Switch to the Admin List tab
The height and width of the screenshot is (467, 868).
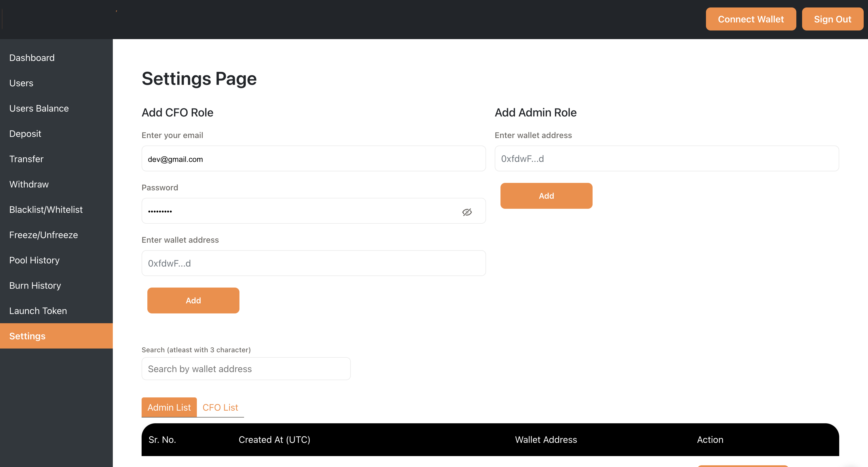coord(169,407)
